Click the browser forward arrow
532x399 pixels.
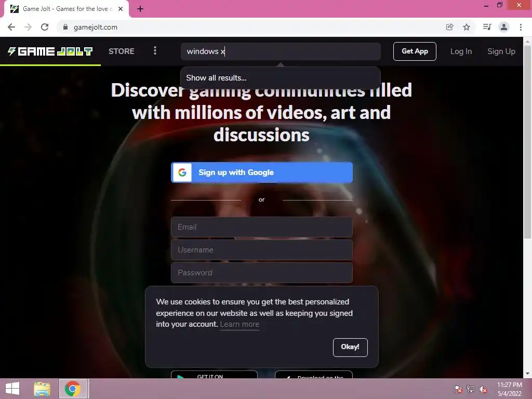click(28, 27)
